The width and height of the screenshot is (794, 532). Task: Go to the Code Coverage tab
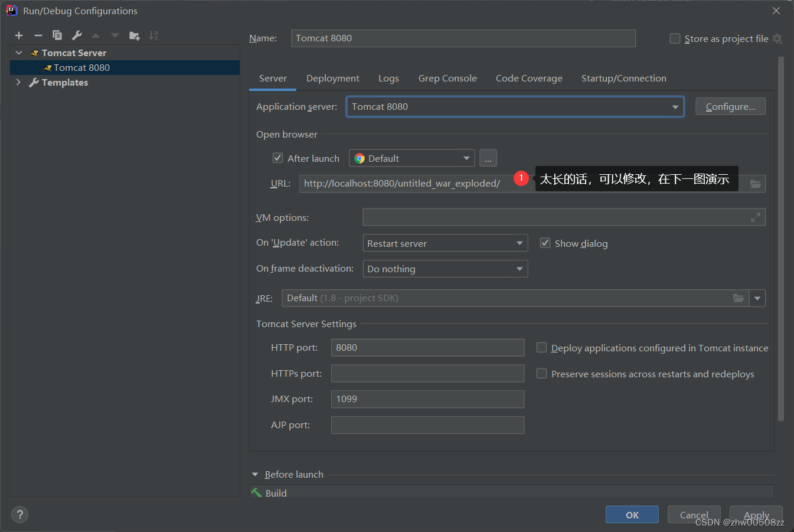[529, 79]
